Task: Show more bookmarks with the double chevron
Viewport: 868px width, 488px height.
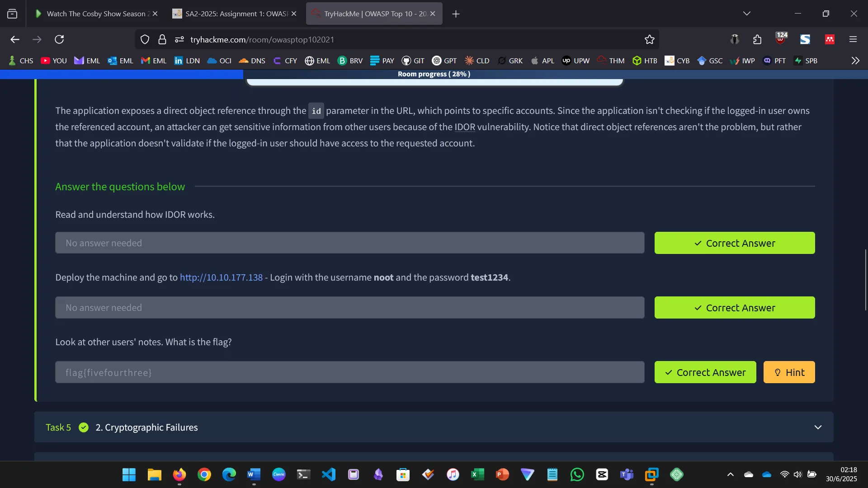Action: click(855, 61)
